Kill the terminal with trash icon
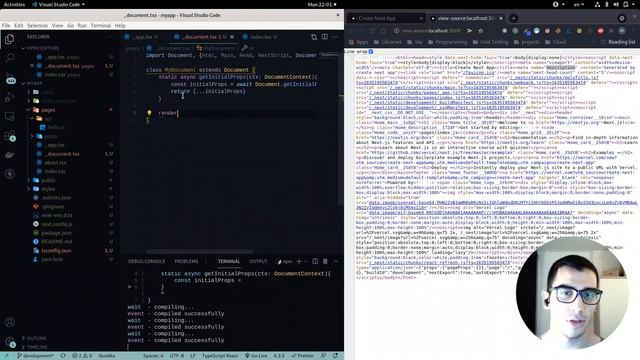The width and height of the screenshot is (640, 360). coord(325,261)
